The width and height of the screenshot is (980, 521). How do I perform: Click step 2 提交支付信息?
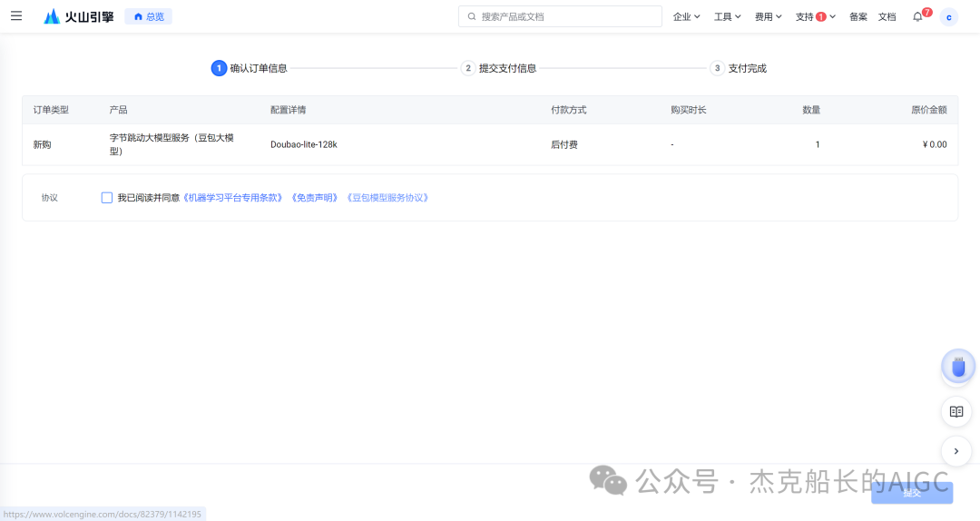(499, 68)
